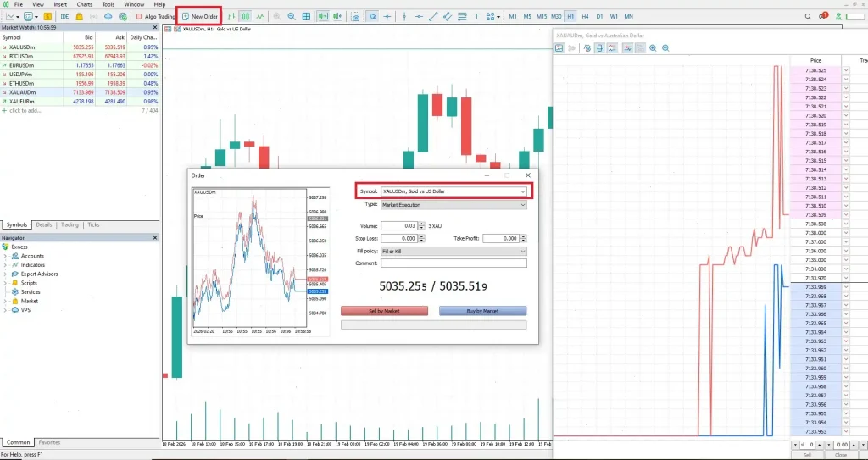Click the Comment input field
This screenshot has height=460, width=868.
453,263
